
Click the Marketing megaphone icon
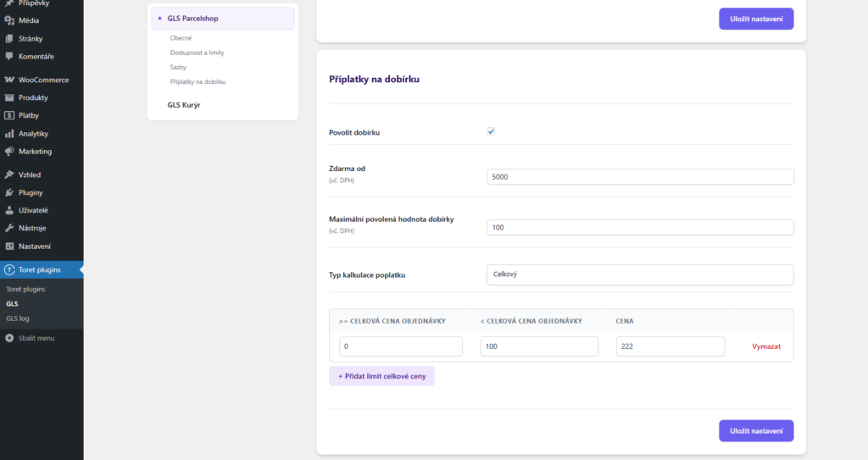coord(9,152)
